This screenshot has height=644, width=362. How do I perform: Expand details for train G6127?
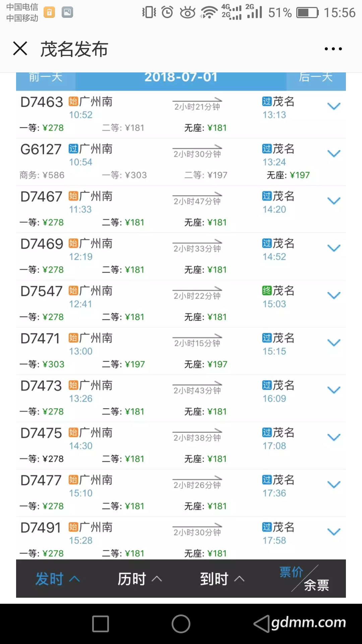point(334,154)
